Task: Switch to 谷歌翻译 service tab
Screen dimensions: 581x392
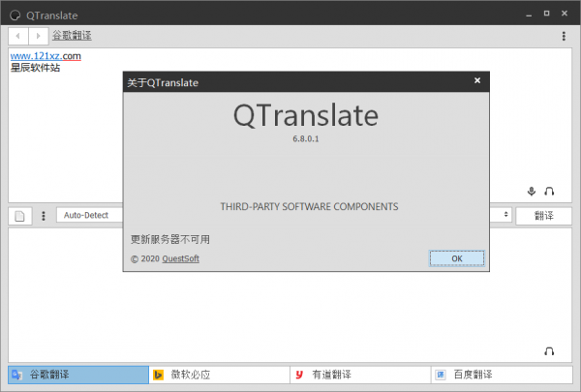Action: [x=78, y=375]
